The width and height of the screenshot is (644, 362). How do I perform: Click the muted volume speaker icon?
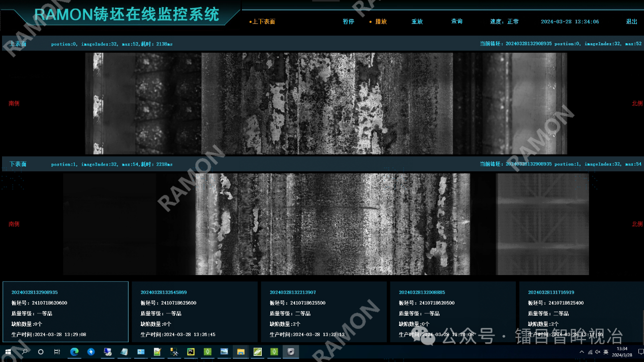[x=597, y=352]
